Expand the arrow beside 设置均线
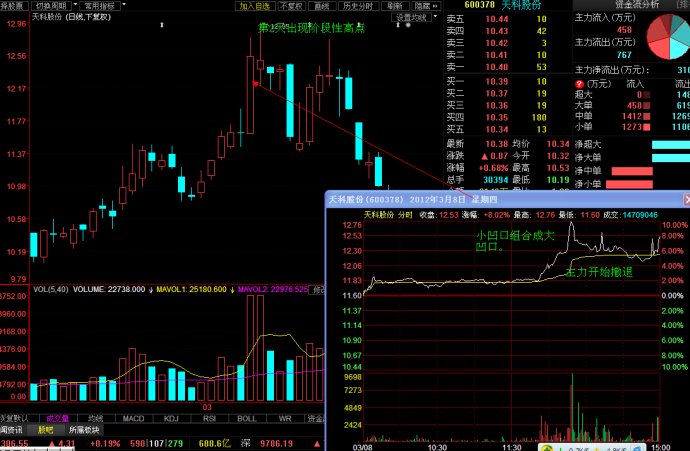The width and height of the screenshot is (690, 451). point(435,17)
